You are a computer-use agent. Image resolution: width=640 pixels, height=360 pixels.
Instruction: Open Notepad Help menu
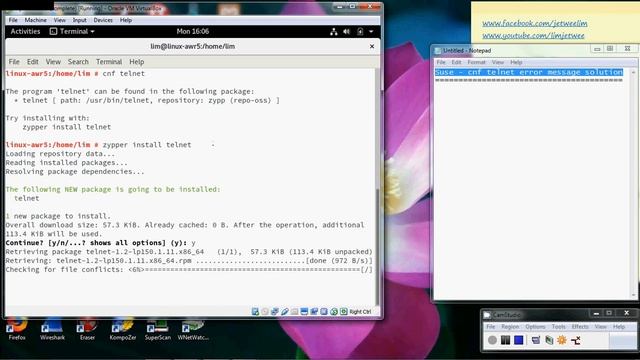click(x=516, y=62)
